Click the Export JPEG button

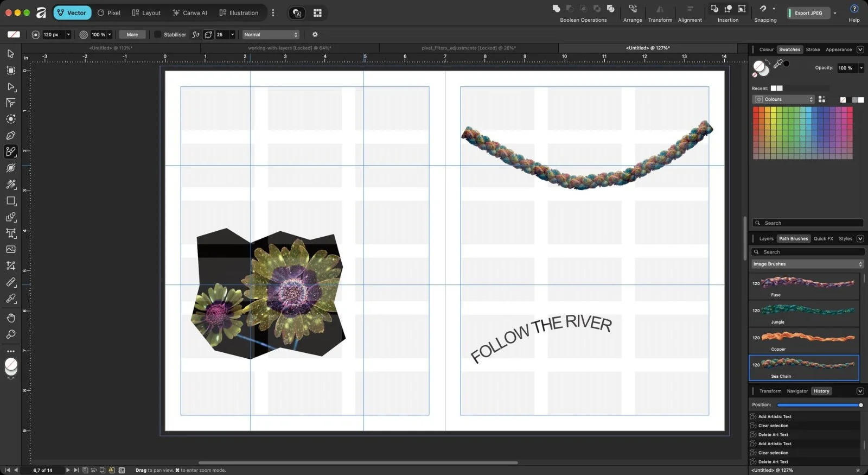pyautogui.click(x=808, y=12)
